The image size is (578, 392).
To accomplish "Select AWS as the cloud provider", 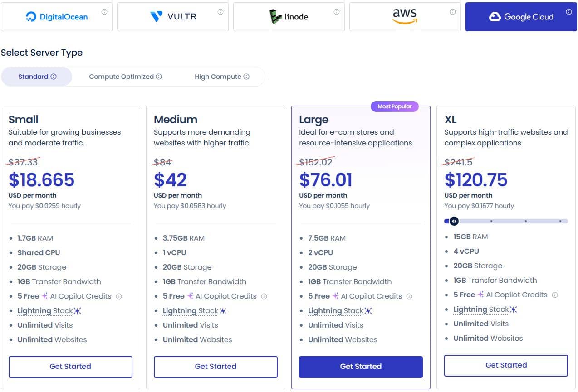I will [404, 17].
